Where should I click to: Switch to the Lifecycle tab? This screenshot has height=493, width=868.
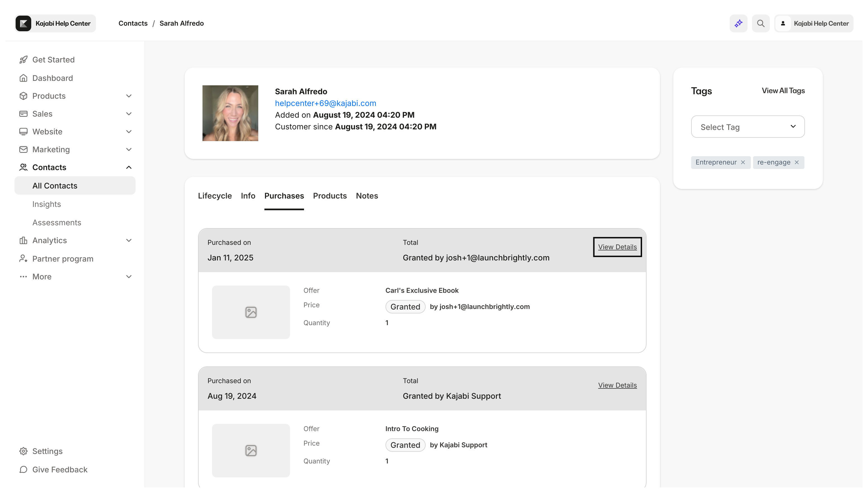pos(215,196)
